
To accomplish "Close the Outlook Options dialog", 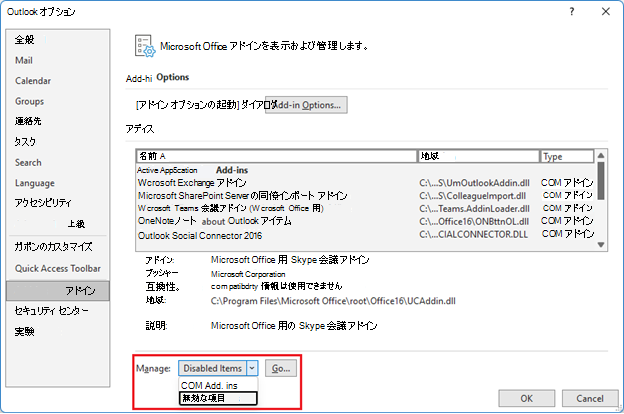I will pos(606,12).
